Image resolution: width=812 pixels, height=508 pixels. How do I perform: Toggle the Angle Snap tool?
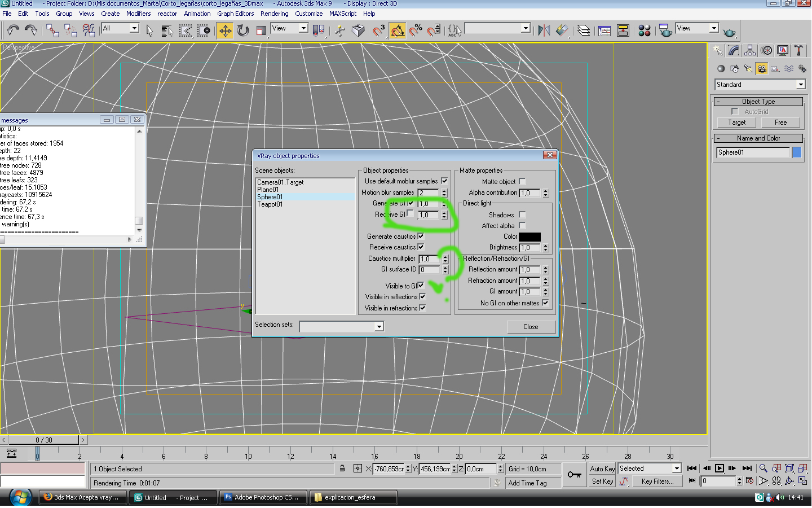[398, 30]
